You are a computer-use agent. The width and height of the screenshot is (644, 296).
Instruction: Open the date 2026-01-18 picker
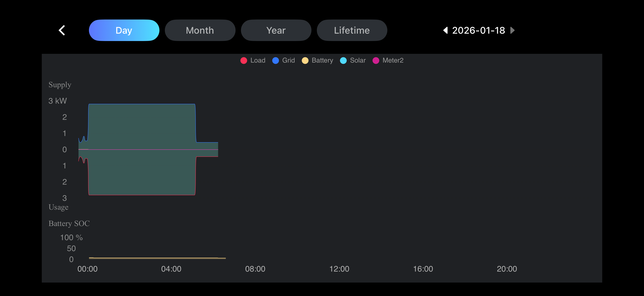pyautogui.click(x=479, y=30)
